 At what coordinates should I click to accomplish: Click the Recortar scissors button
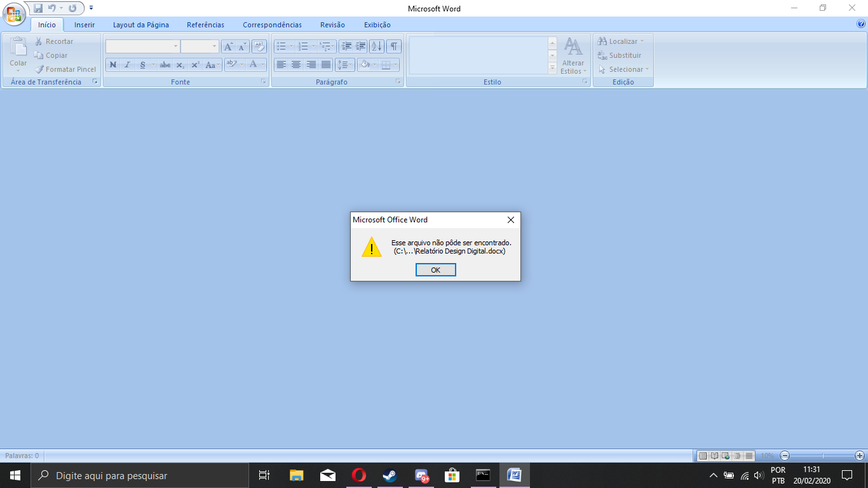tap(54, 41)
